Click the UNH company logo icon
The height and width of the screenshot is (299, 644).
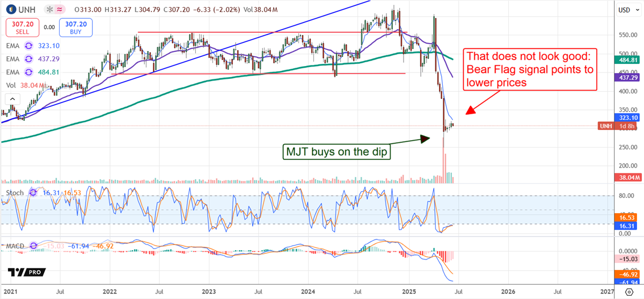tap(11, 10)
